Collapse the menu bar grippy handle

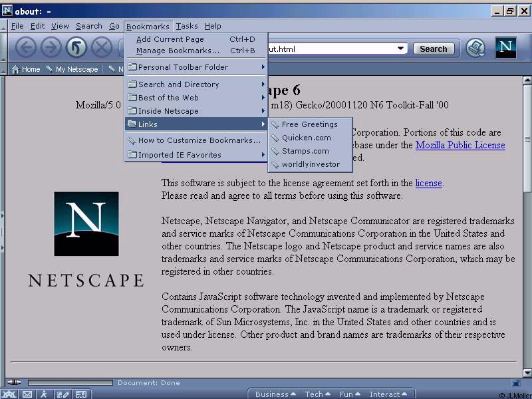(3, 26)
